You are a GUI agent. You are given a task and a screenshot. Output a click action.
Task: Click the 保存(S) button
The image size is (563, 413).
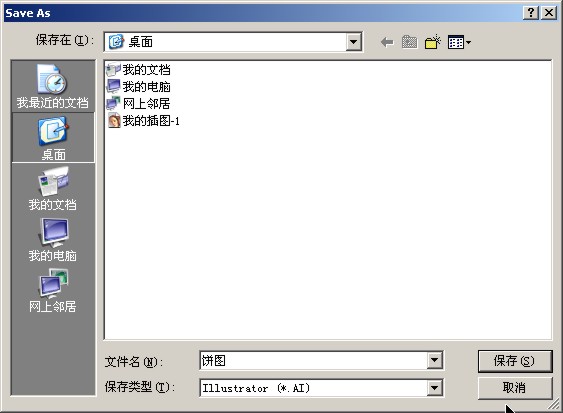[515, 361]
